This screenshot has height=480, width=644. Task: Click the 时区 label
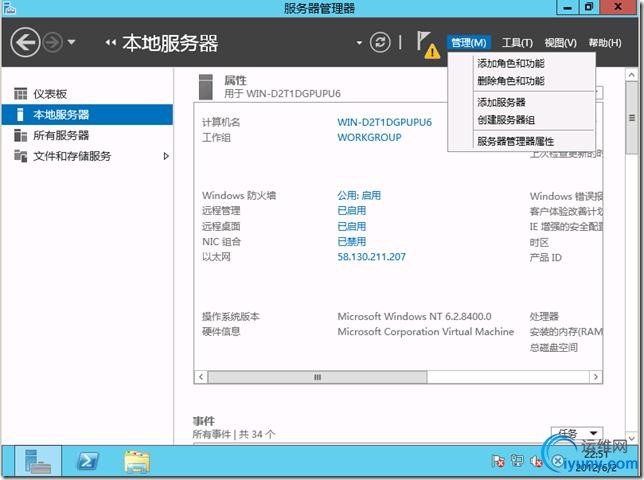pyautogui.click(x=539, y=242)
